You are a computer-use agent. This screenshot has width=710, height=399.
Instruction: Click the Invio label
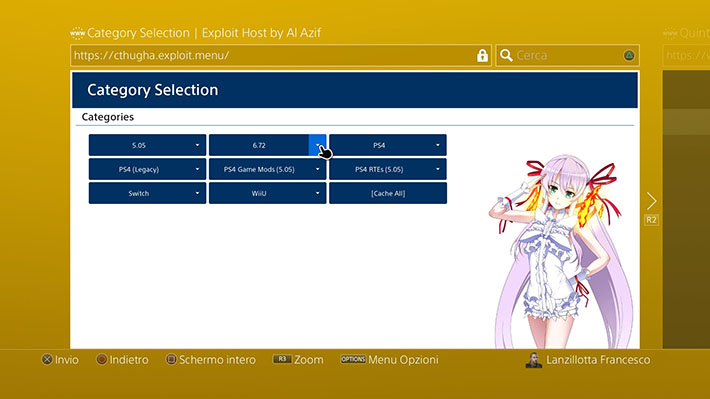pos(67,360)
